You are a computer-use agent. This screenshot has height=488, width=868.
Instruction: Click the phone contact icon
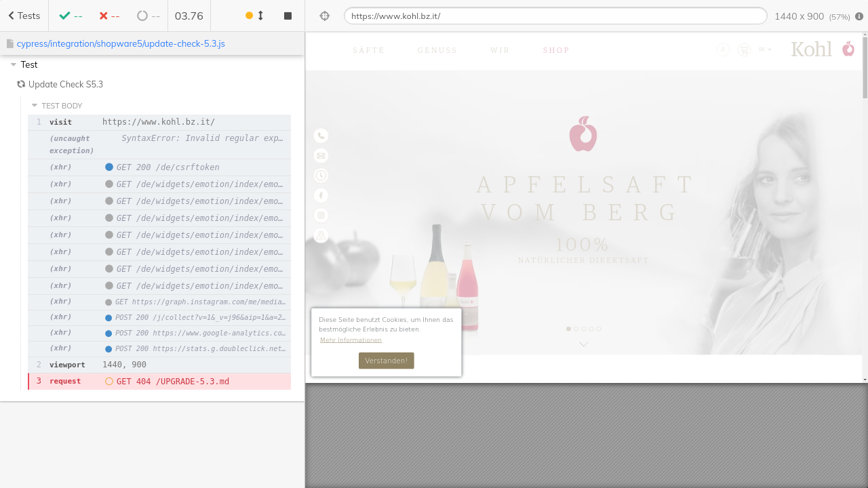321,136
